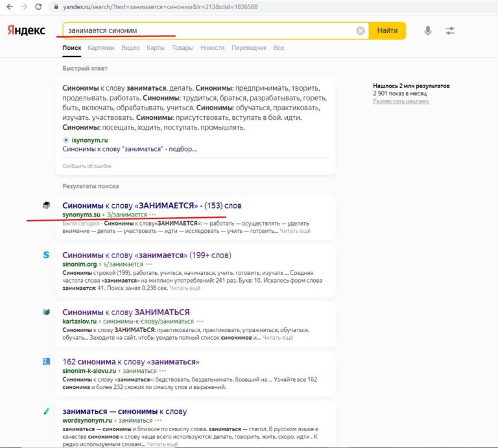The width and height of the screenshot is (498, 448).
Task: Open three-dot menu for kartaslov.ru result
Action: coord(200,322)
